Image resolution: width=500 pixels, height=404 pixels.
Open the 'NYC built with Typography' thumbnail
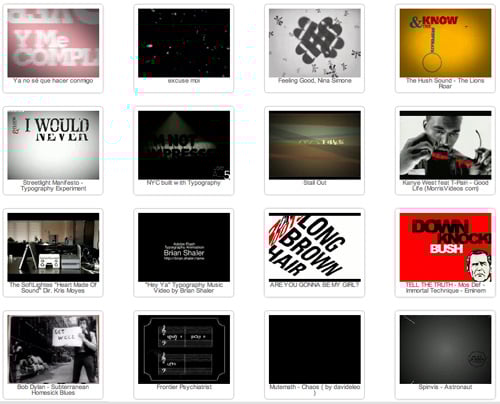point(184,145)
